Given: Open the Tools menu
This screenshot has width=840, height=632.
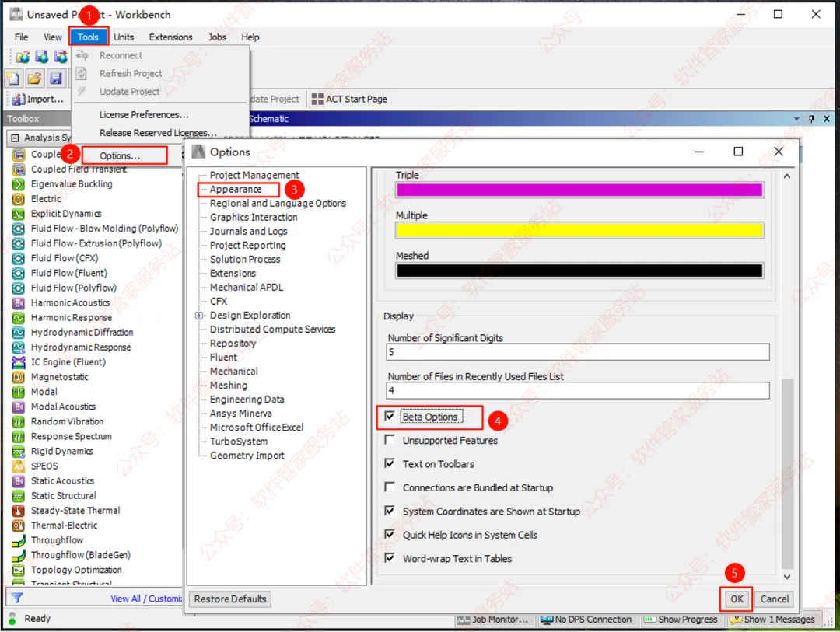Looking at the screenshot, I should tap(88, 37).
